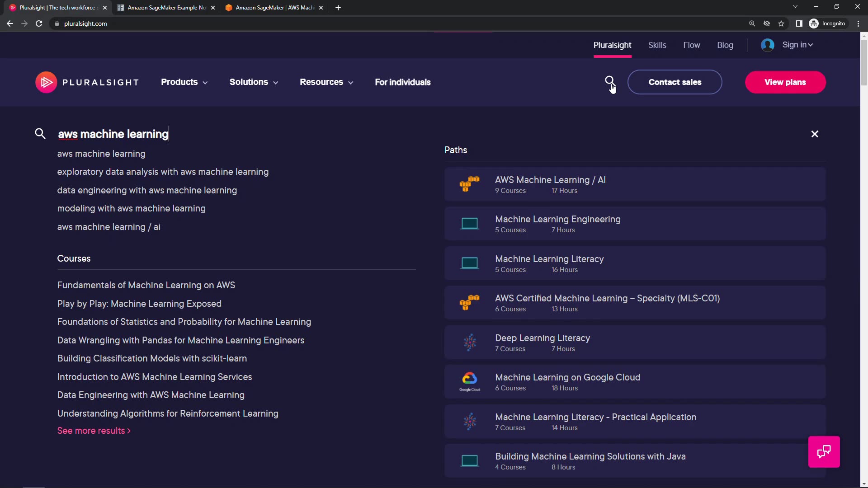This screenshot has height=488, width=868.
Task: Expand the Resources dropdown menu
Action: click(x=326, y=82)
